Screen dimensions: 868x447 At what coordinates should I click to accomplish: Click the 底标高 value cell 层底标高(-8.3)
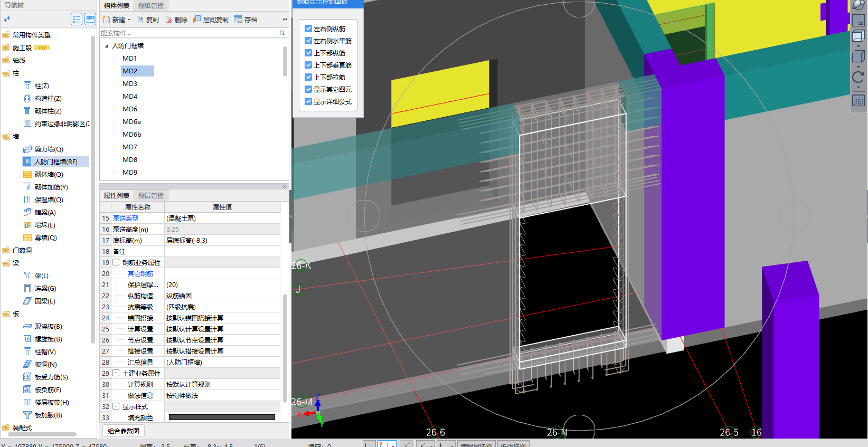[x=222, y=240]
